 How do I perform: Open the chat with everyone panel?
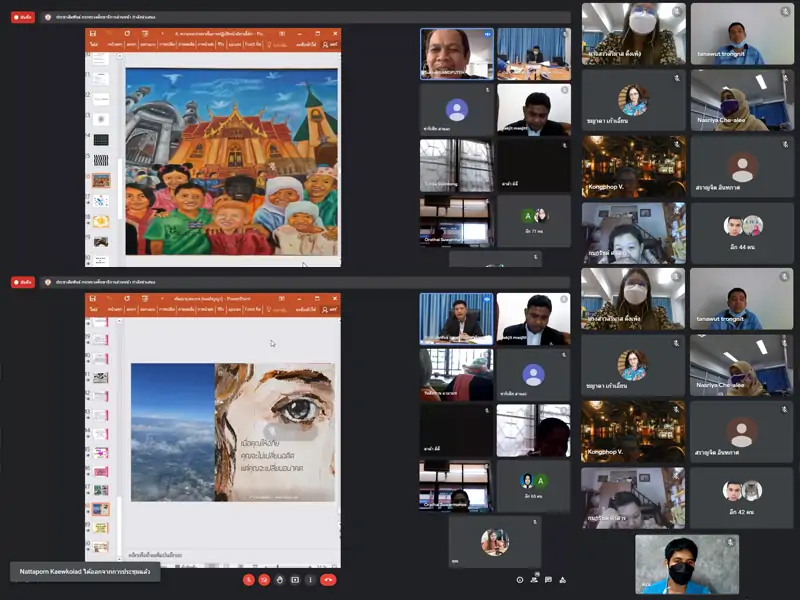pyautogui.click(x=548, y=580)
